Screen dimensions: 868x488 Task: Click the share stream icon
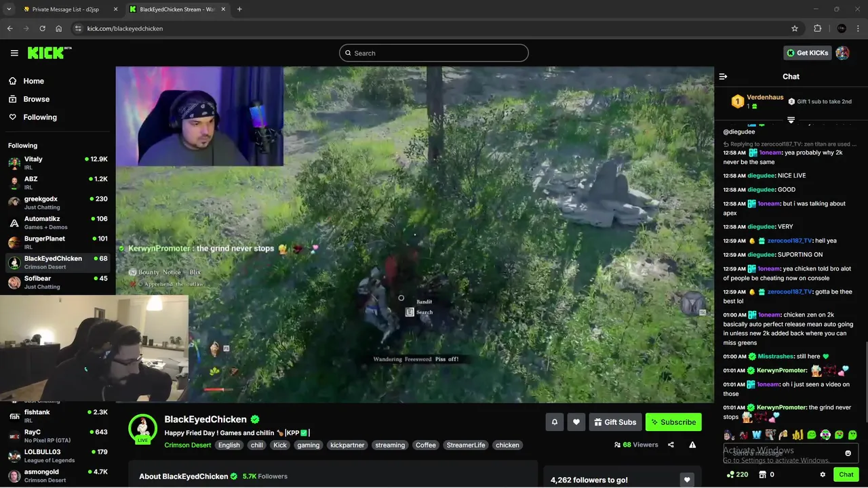[x=671, y=445]
